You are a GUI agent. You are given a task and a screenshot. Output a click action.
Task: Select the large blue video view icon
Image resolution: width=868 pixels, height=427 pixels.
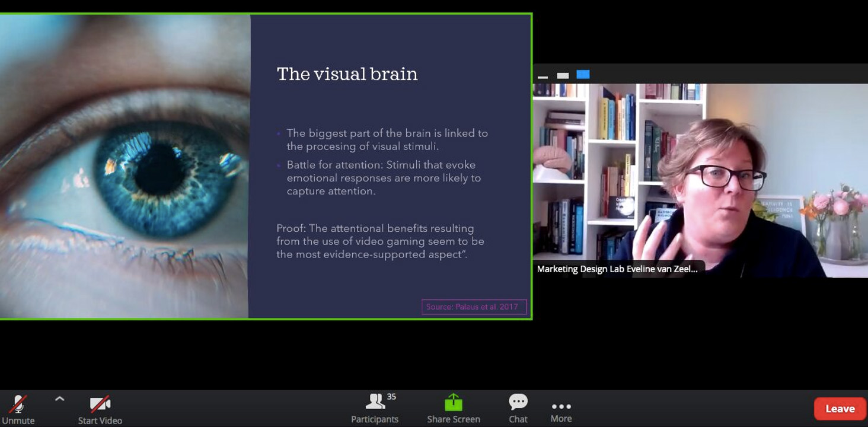tap(583, 74)
